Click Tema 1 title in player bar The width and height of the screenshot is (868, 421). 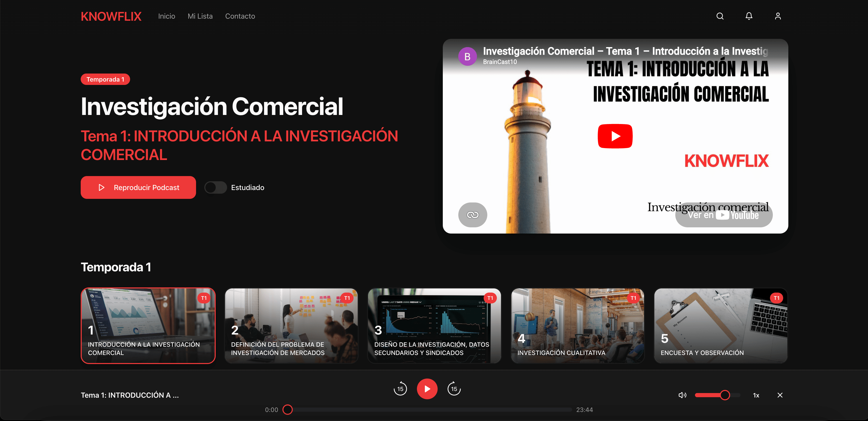coord(130,395)
